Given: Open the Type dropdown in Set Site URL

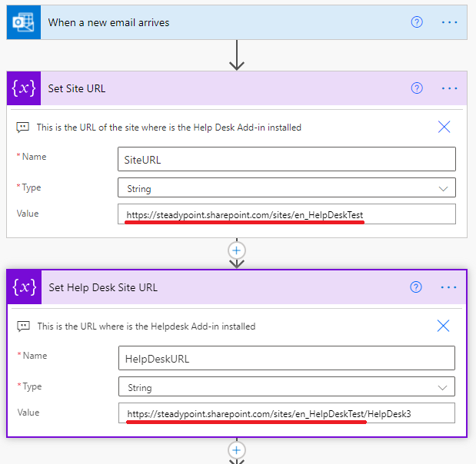Looking at the screenshot, I should (x=287, y=187).
